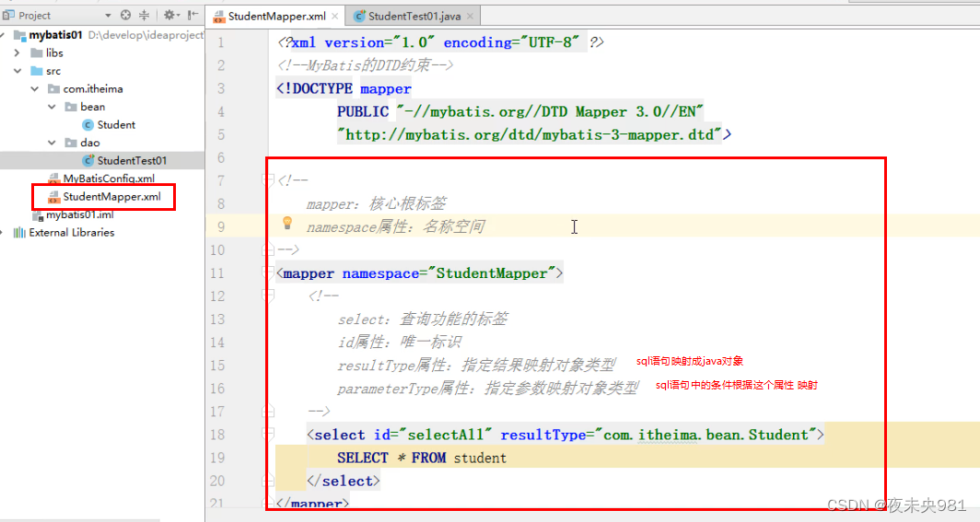
Task: Click the bean package icon
Action: click(x=71, y=108)
